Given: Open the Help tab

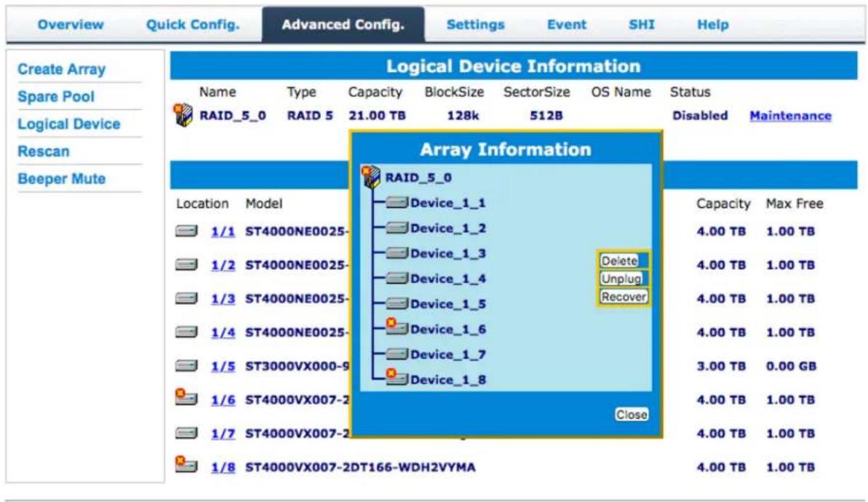Looking at the screenshot, I should click(712, 25).
